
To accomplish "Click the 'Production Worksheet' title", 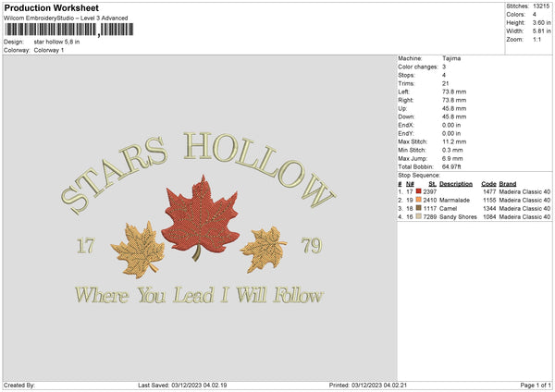I will pos(51,7).
